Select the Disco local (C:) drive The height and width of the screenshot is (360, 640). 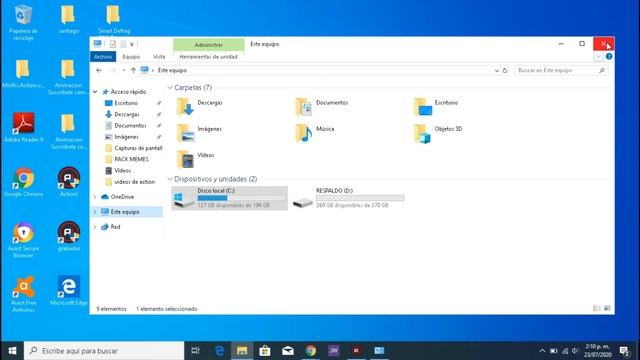229,198
